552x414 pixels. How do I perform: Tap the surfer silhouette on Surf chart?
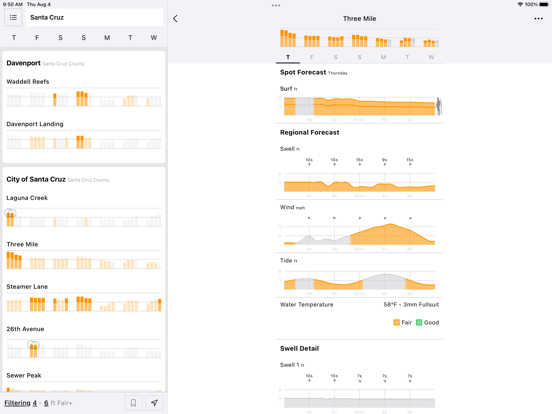(x=439, y=106)
